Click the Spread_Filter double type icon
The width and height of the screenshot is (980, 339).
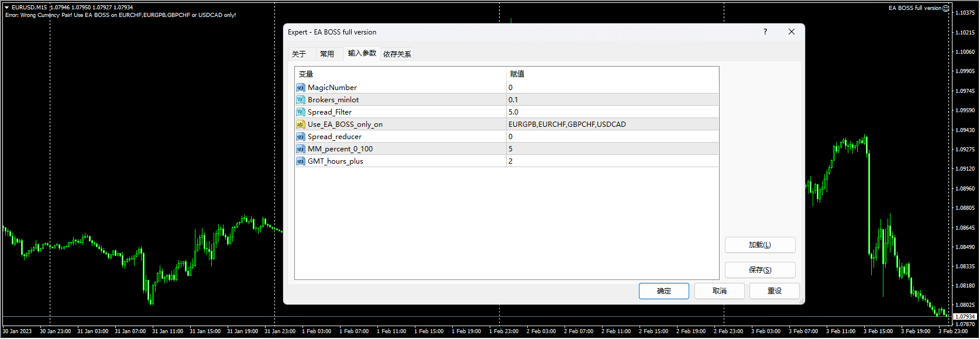[300, 112]
